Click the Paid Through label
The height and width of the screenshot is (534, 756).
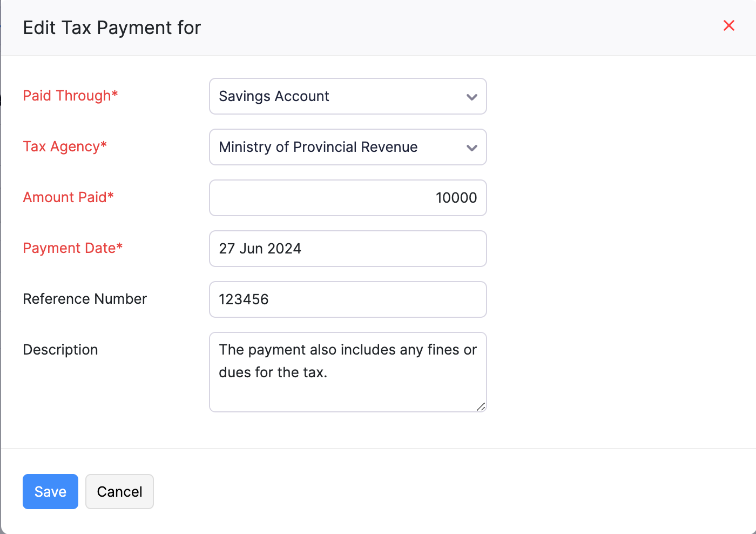pos(70,96)
